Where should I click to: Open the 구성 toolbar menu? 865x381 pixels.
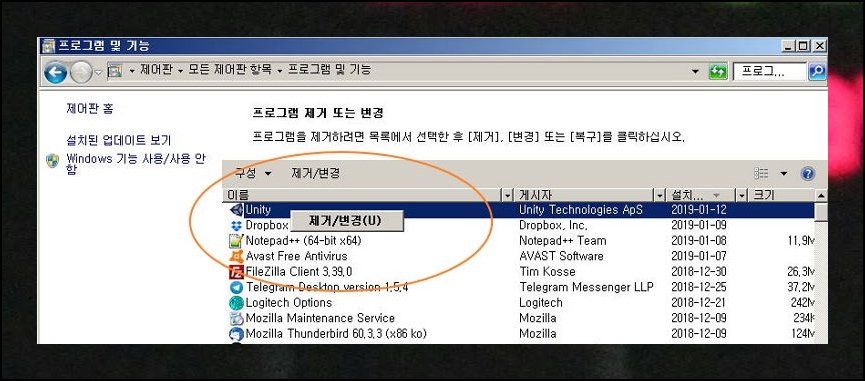point(253,173)
